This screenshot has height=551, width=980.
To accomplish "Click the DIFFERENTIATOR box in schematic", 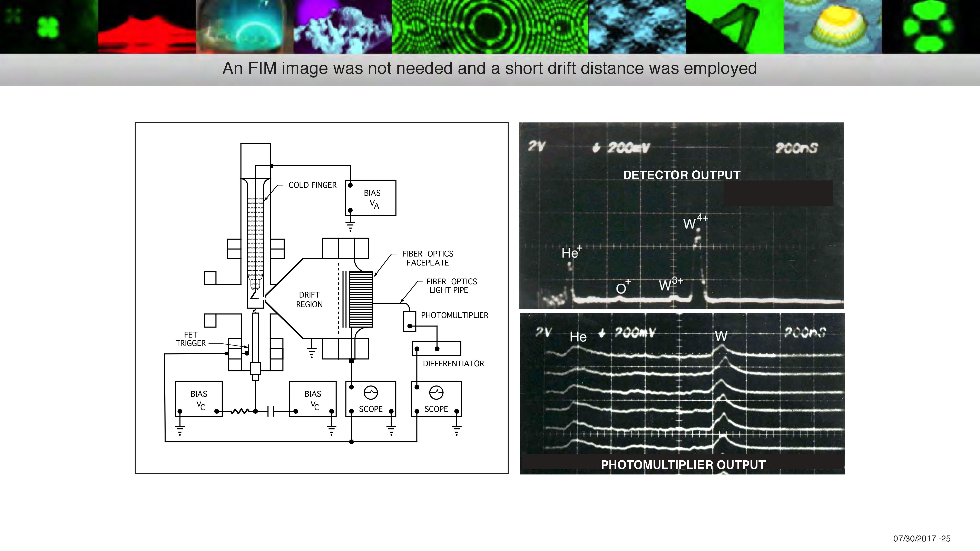I will (x=436, y=348).
